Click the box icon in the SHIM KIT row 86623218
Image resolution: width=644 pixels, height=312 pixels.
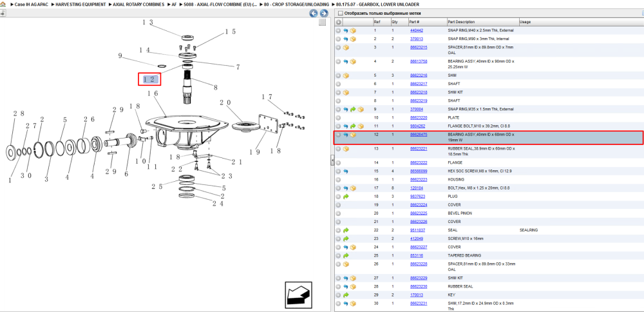pos(346,92)
